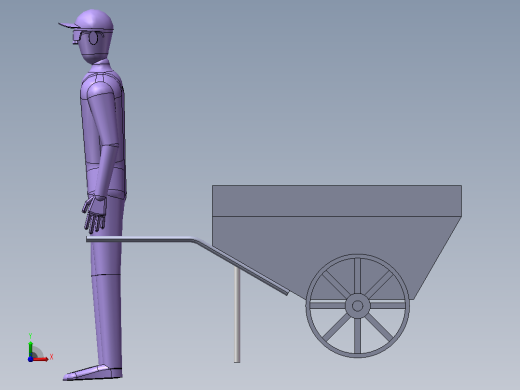Select the man's cap

tap(87, 20)
